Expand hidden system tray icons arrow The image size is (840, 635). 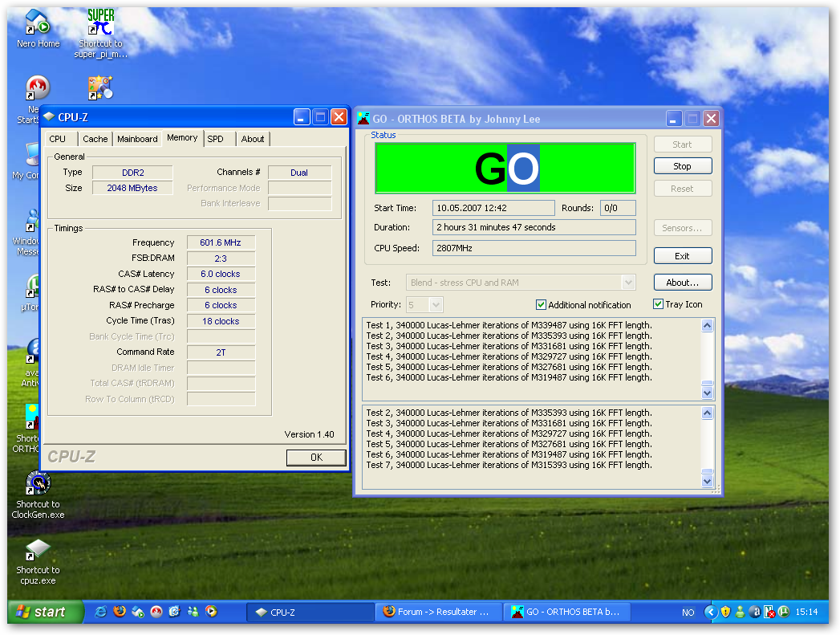(710, 612)
